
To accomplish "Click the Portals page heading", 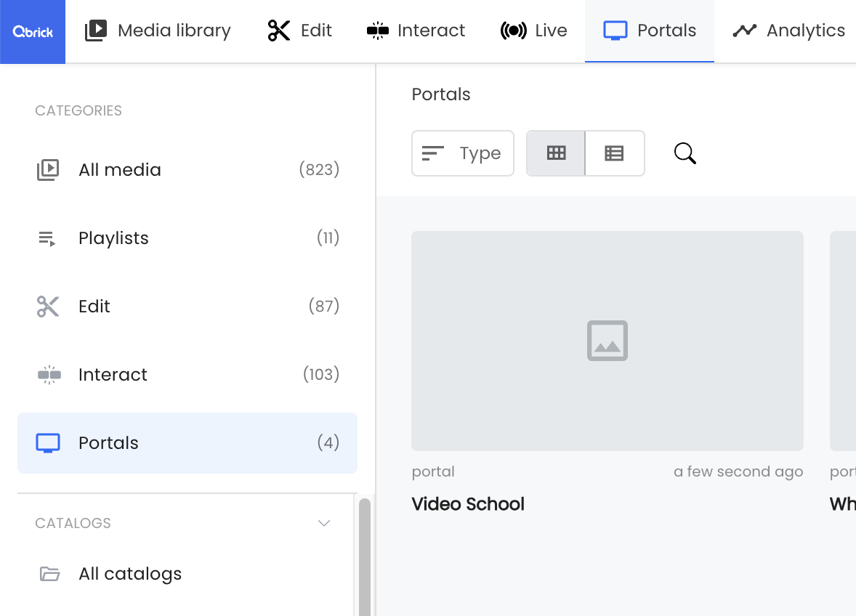I will point(441,94).
